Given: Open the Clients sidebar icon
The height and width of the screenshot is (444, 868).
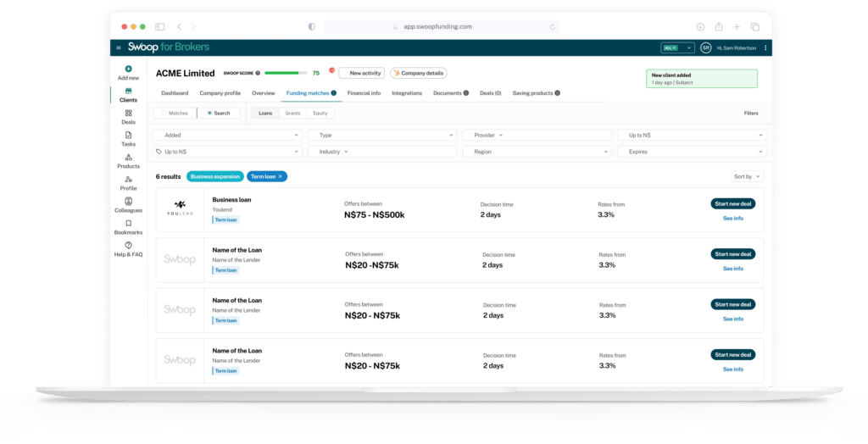Looking at the screenshot, I should (129, 91).
